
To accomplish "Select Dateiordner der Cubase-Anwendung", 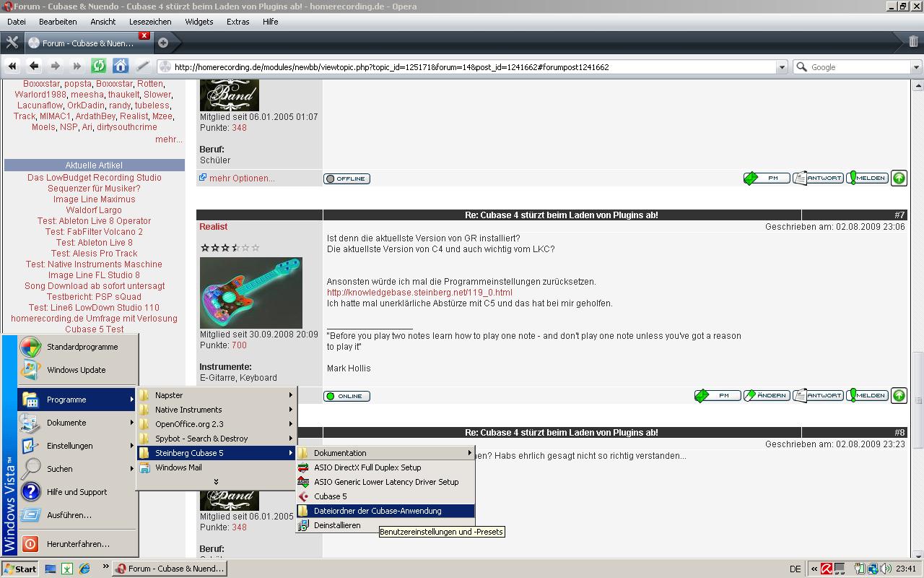I will tap(385, 511).
